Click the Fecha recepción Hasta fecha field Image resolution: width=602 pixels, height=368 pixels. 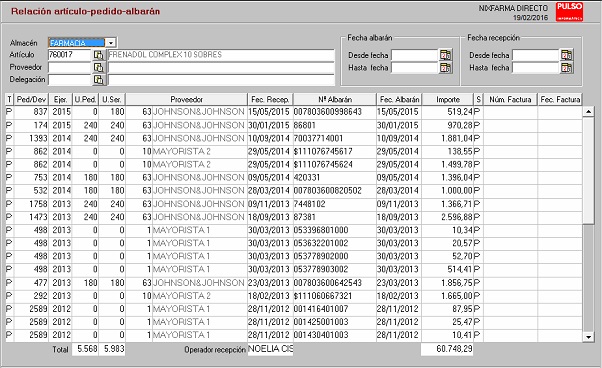536,68
